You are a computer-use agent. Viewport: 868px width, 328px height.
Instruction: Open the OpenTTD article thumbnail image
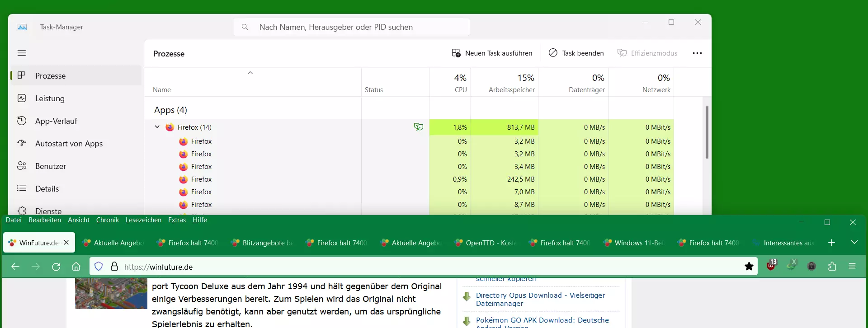point(111,294)
